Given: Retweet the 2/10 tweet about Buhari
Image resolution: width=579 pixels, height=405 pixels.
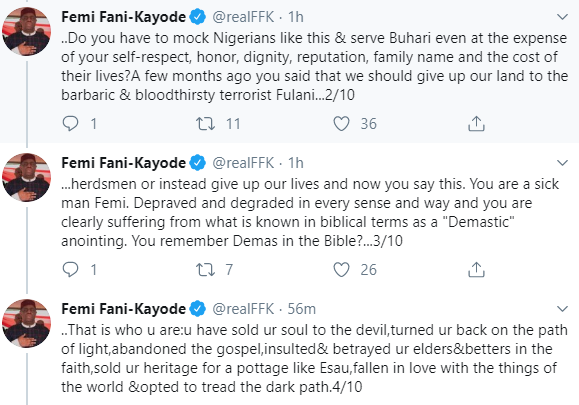Looking at the screenshot, I should (205, 124).
